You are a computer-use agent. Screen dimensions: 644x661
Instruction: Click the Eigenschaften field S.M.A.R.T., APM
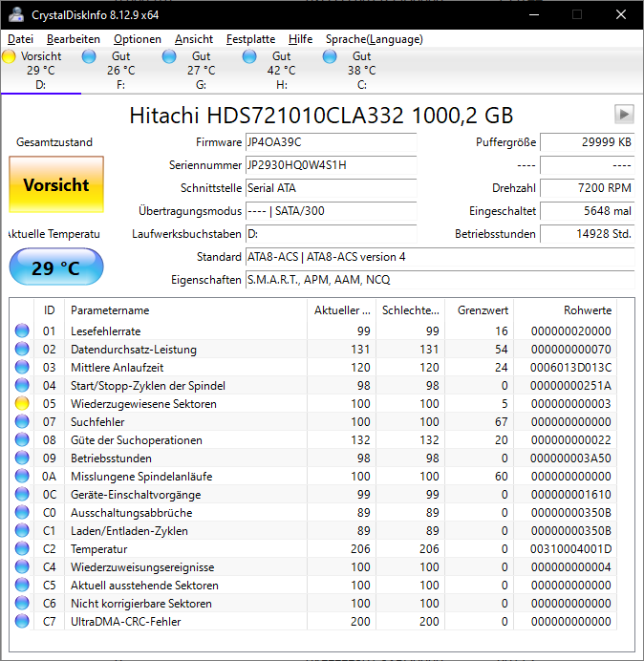coord(440,280)
